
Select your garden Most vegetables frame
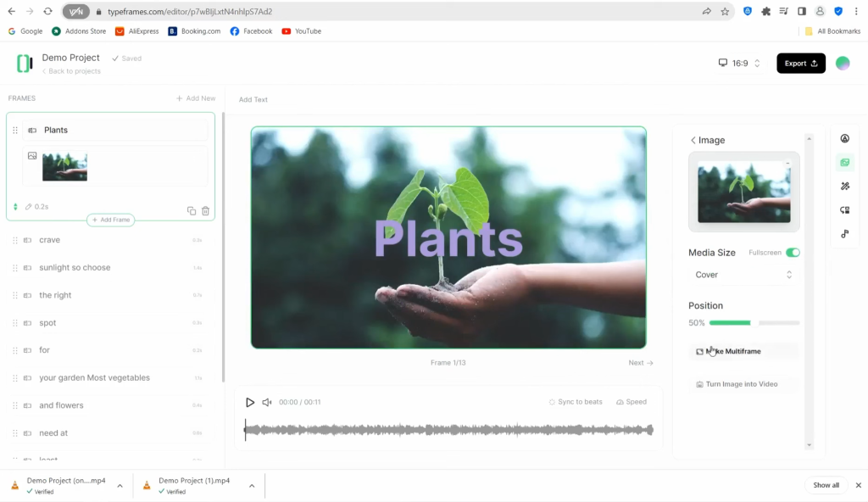coord(110,378)
